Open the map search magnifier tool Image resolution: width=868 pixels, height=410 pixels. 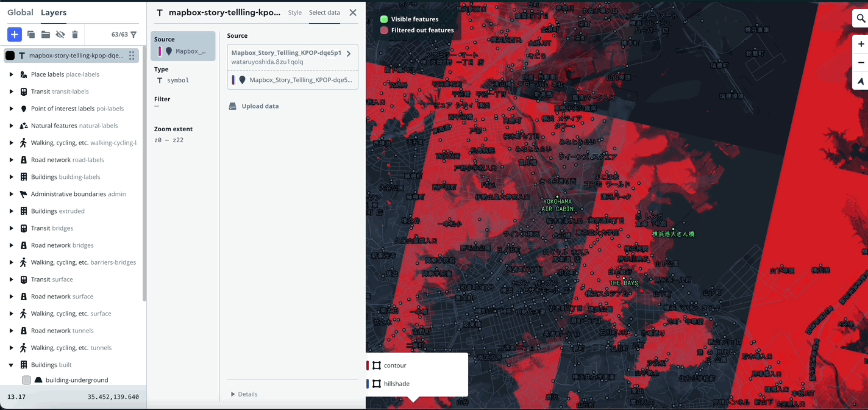(x=861, y=18)
